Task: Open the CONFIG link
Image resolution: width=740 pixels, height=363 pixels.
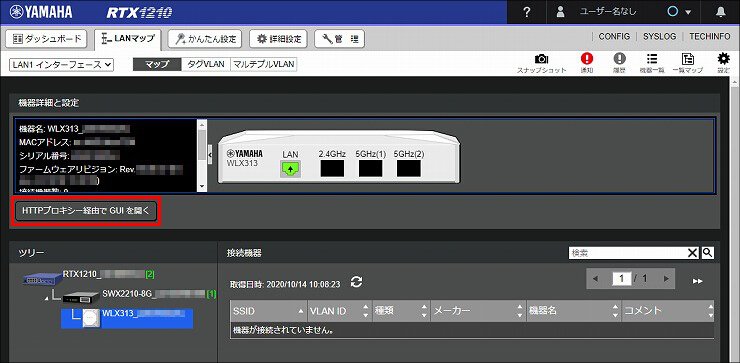Action: [x=614, y=36]
